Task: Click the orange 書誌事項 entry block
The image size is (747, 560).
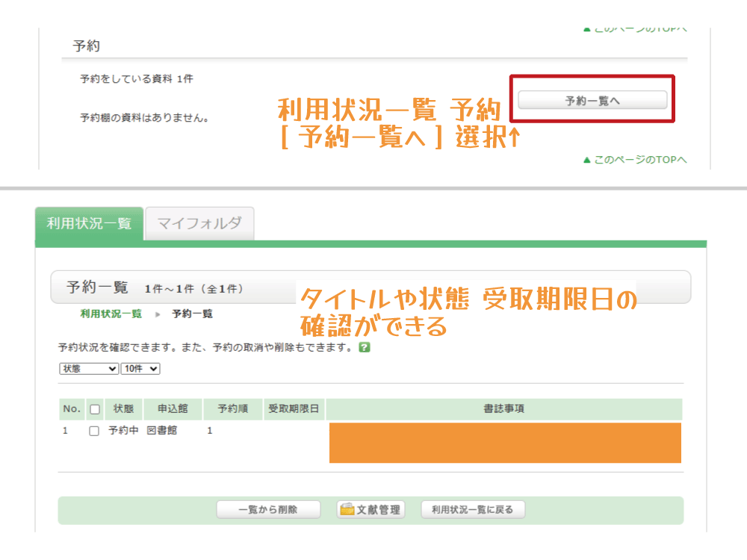Action: click(x=505, y=443)
